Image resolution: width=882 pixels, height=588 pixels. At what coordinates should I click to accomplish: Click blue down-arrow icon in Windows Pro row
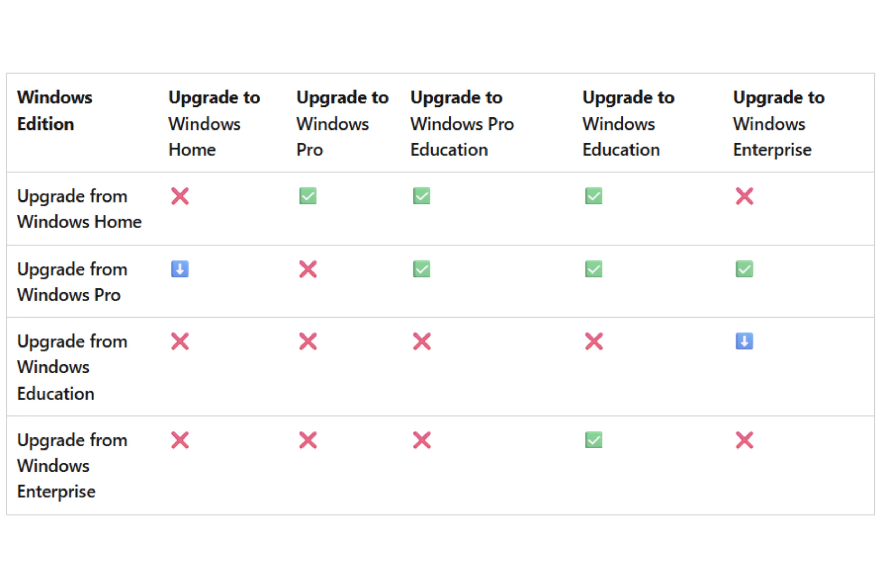click(x=180, y=269)
